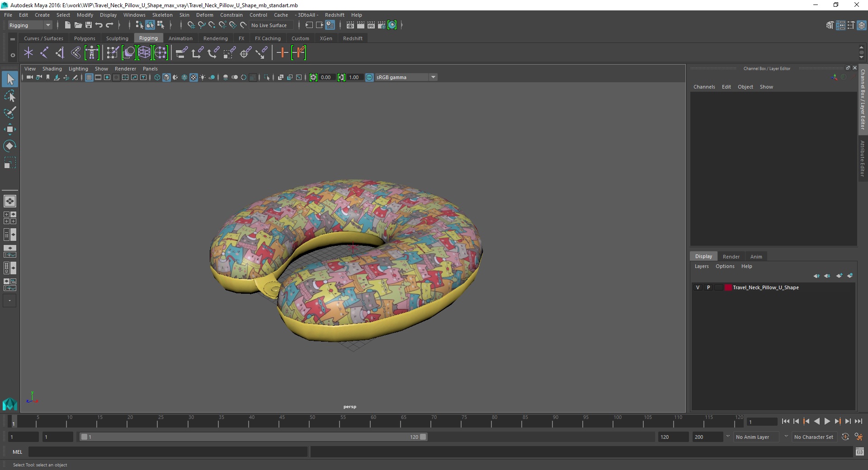Activate the Scale tool
Image resolution: width=868 pixels, height=470 pixels.
(x=10, y=163)
